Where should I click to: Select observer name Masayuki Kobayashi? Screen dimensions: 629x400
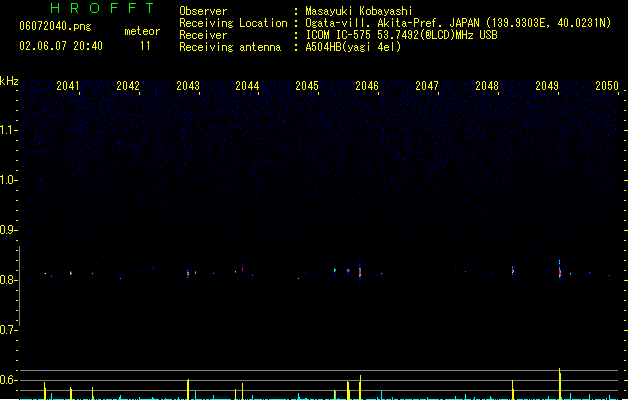pyautogui.click(x=359, y=11)
